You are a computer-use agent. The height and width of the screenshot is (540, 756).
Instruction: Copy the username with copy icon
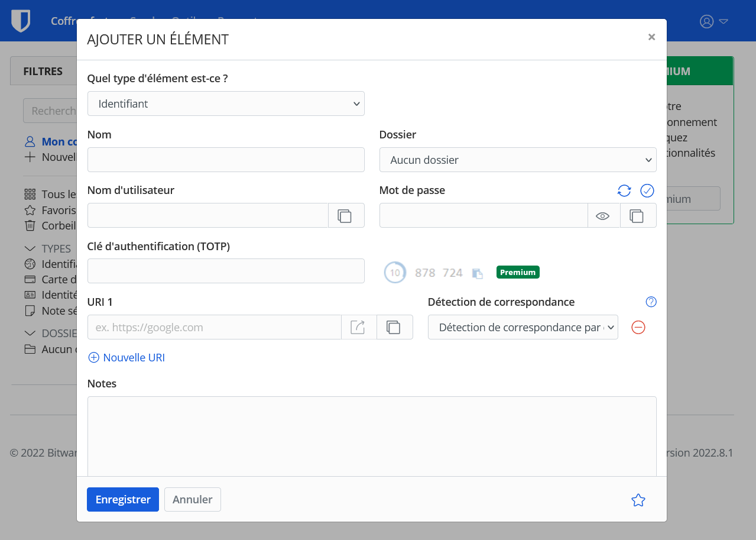coord(345,216)
